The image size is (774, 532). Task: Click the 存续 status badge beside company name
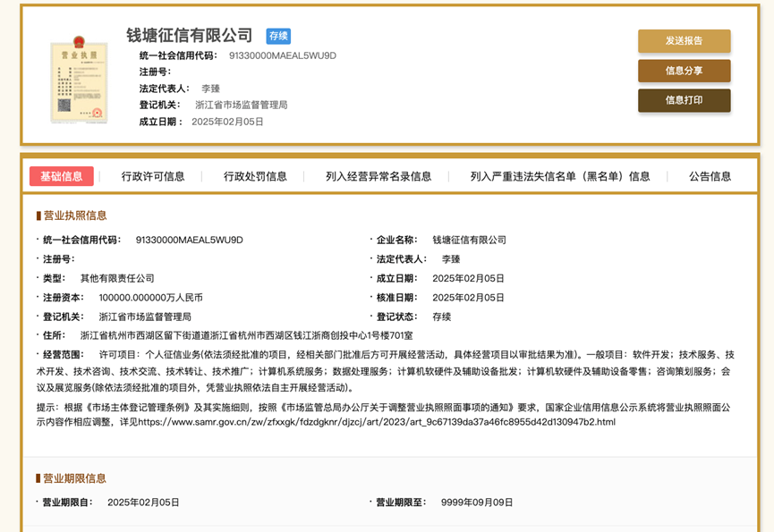point(278,36)
